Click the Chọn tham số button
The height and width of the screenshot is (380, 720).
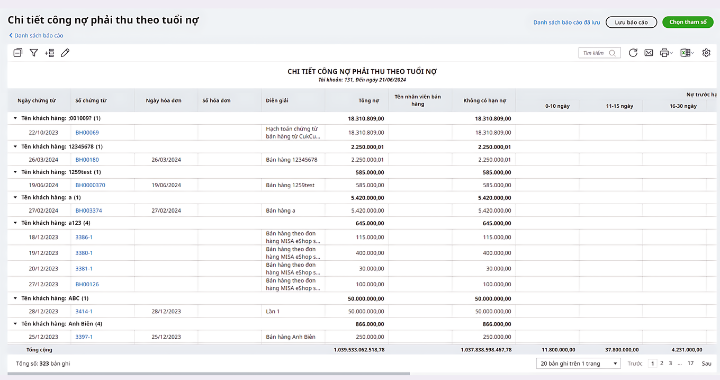[688, 22]
